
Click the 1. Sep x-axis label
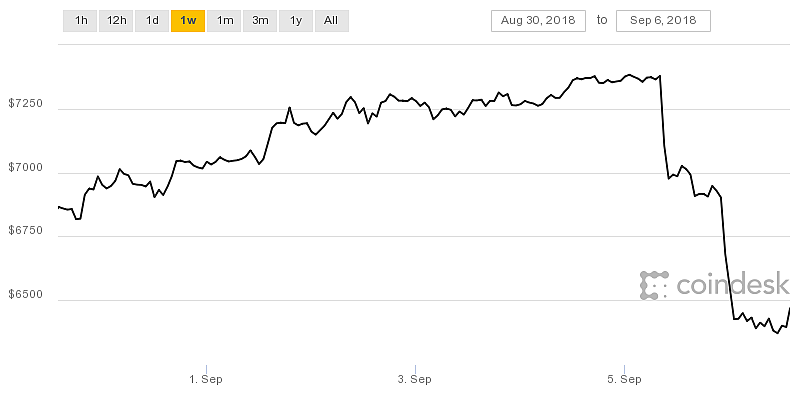[x=205, y=379]
